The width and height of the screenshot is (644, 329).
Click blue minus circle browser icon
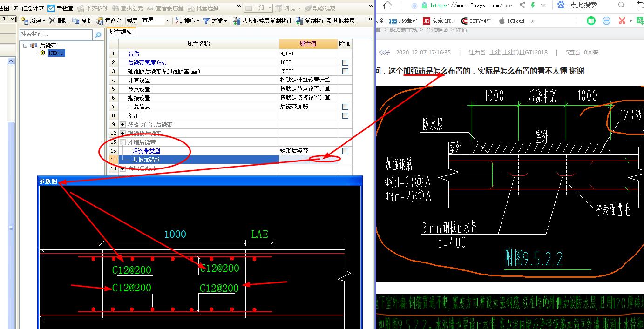click(606, 21)
